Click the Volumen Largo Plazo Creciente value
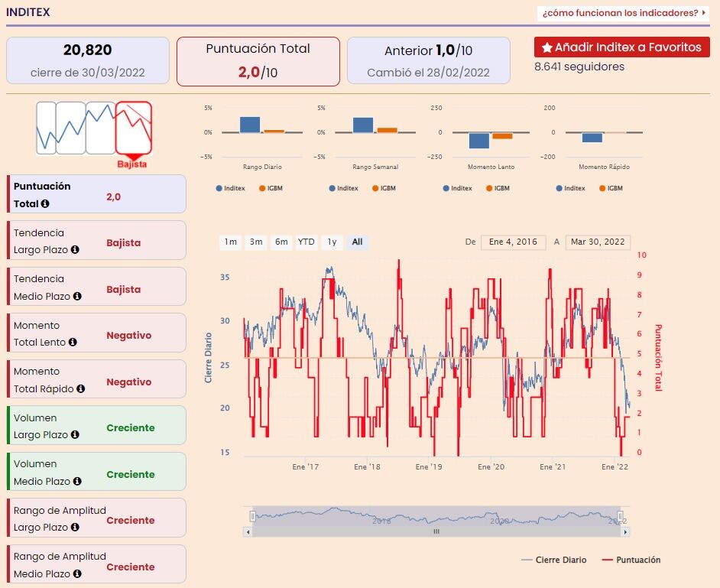The height and width of the screenshot is (588, 720). (131, 428)
